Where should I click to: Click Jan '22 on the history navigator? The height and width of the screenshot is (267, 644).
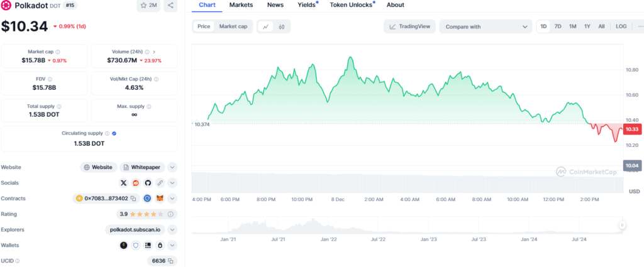(329, 239)
